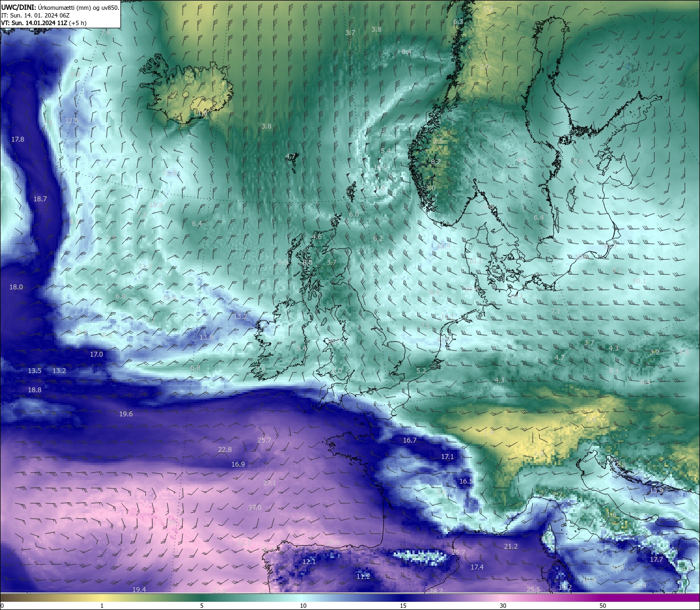This screenshot has height=610, width=700.
Task: Click the 10 tick on the color scale
Action: point(303,606)
